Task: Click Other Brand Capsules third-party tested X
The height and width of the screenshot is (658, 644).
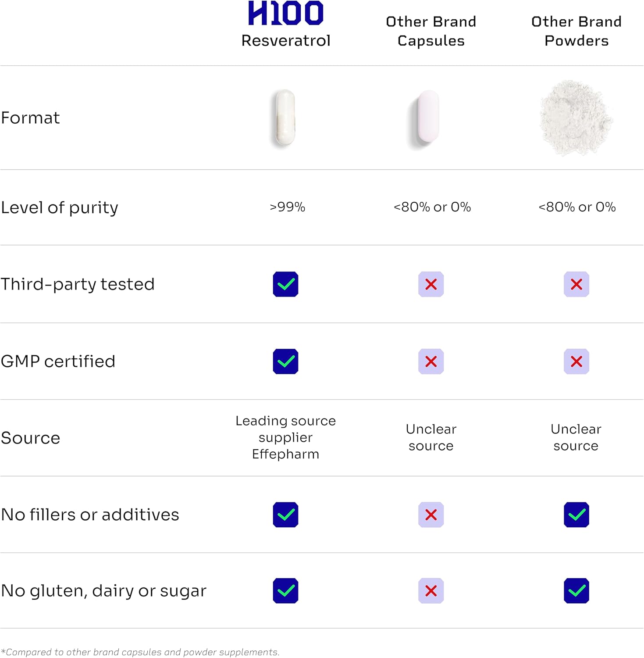Action: (431, 284)
